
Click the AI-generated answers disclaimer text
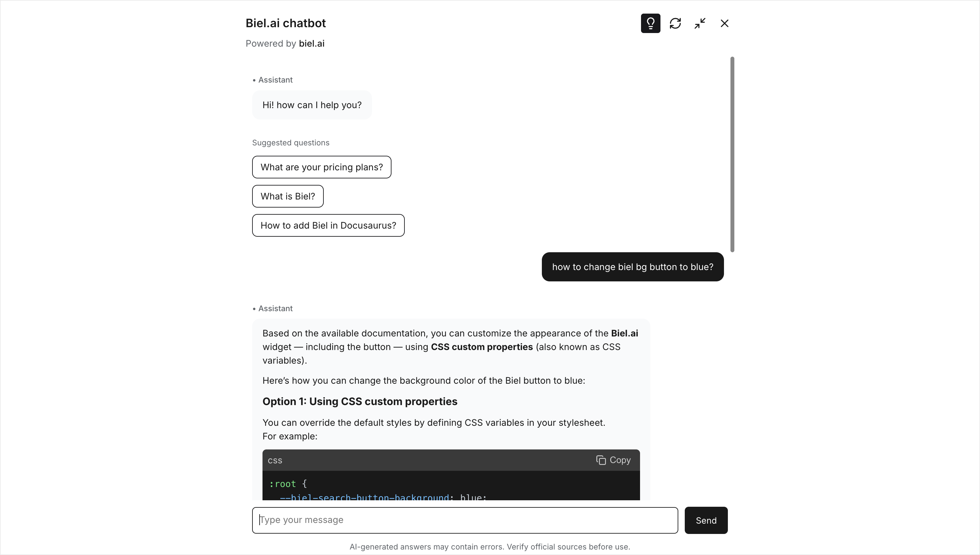click(x=490, y=546)
